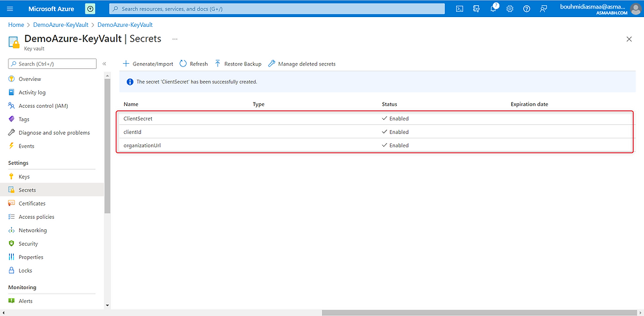Sort by Name column header
Viewport: 644px width, 316px height.
(131, 104)
